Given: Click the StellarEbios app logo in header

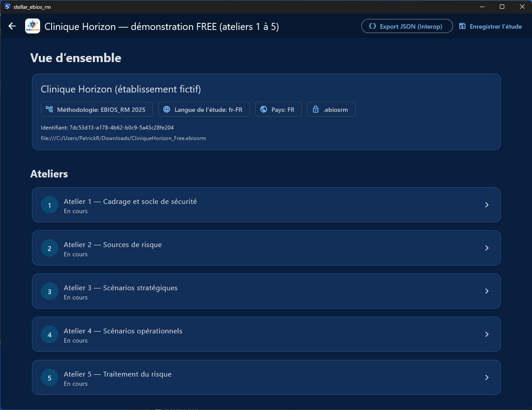Looking at the screenshot, I should pos(33,26).
